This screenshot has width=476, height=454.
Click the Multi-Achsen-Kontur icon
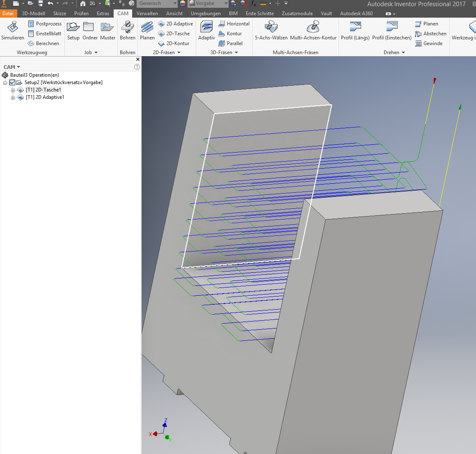pos(313,27)
